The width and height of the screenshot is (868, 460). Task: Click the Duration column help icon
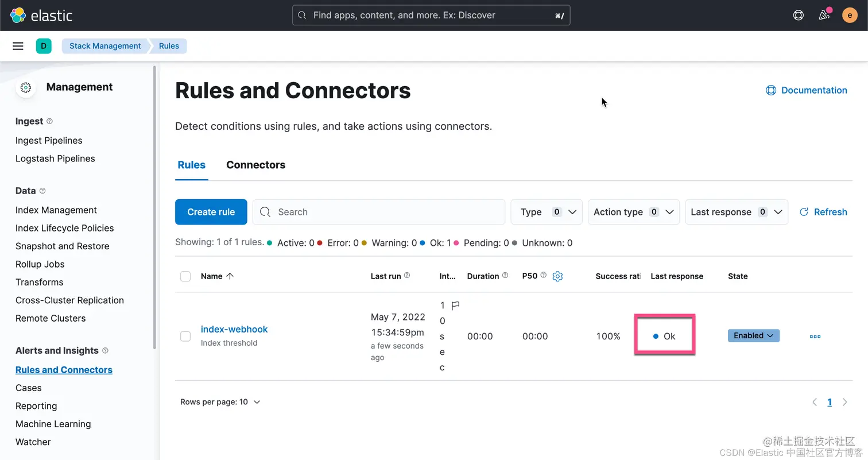pos(505,276)
